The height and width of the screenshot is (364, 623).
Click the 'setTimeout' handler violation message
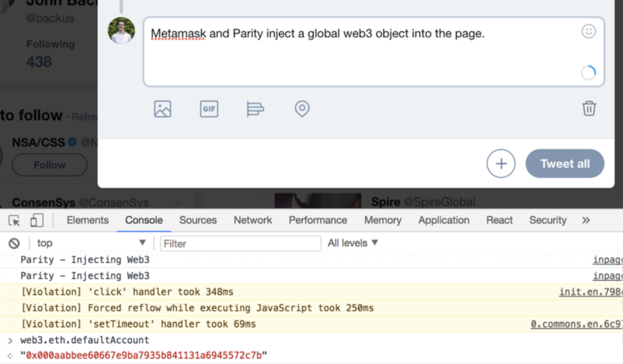point(139,324)
